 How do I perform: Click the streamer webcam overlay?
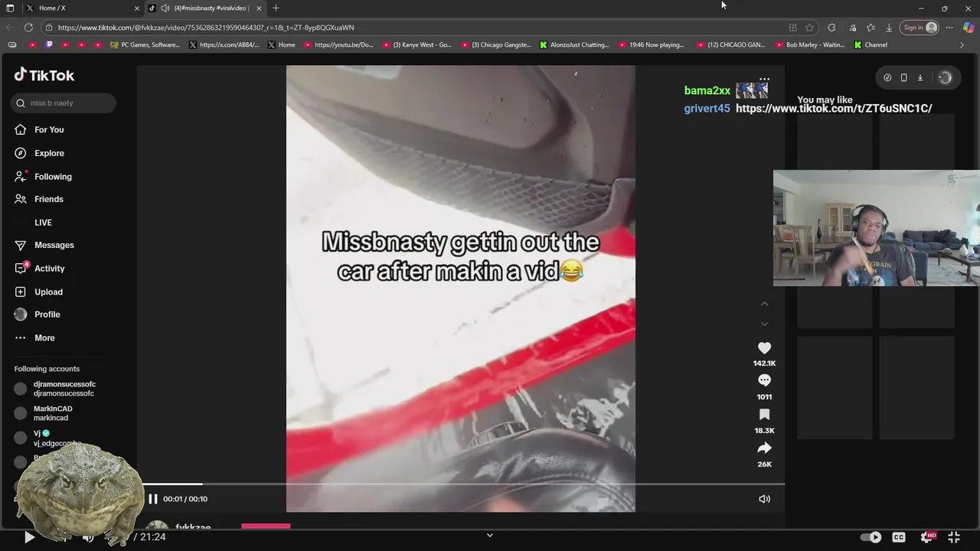[876, 228]
